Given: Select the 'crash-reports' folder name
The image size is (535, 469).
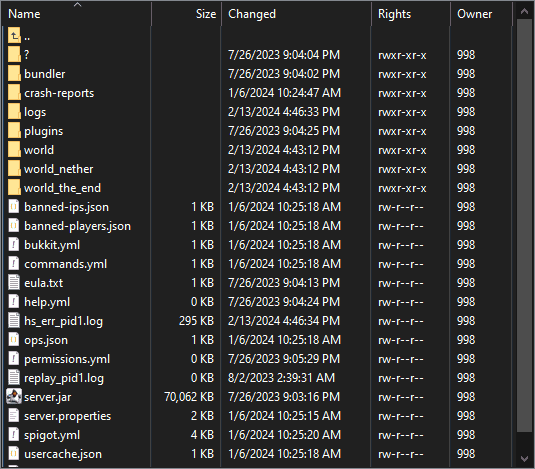Looking at the screenshot, I should point(59,93).
